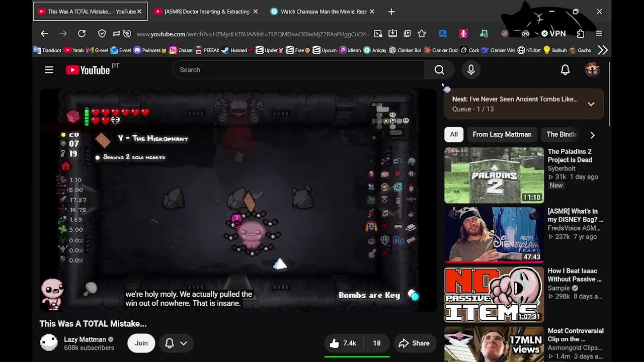Click the downloads icon in browser toolbar
This screenshot has width=644, height=362.
coord(392,34)
